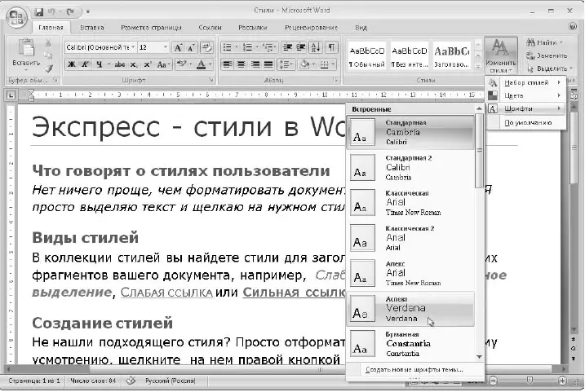
Task: Toggle show paragraph marks ¶
Action: (x=331, y=47)
